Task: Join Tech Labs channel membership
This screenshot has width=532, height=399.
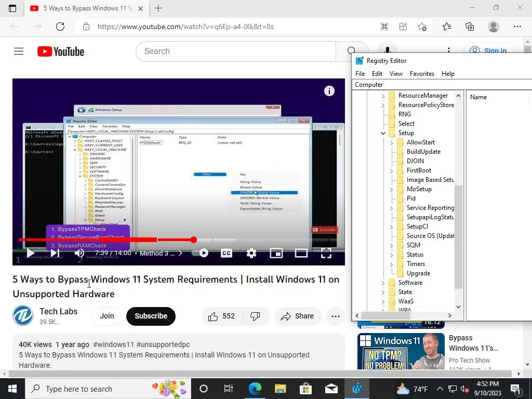Action: click(107, 316)
